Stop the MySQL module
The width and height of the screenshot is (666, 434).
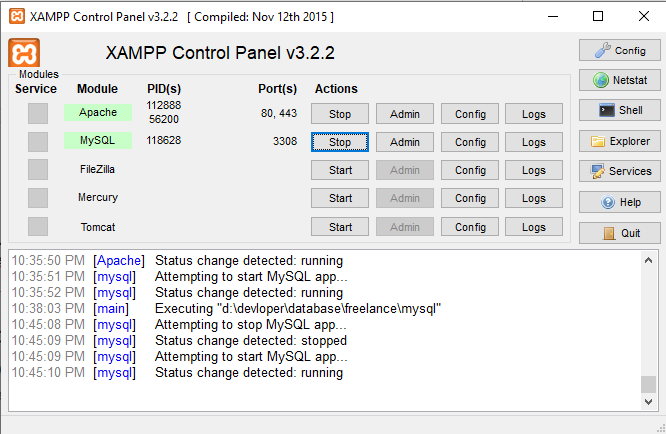pyautogui.click(x=340, y=142)
